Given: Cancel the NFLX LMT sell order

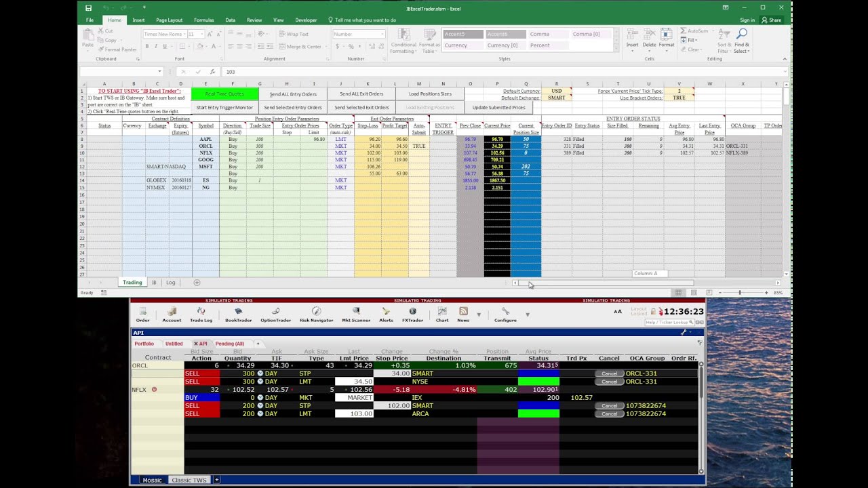Looking at the screenshot, I should (x=609, y=413).
